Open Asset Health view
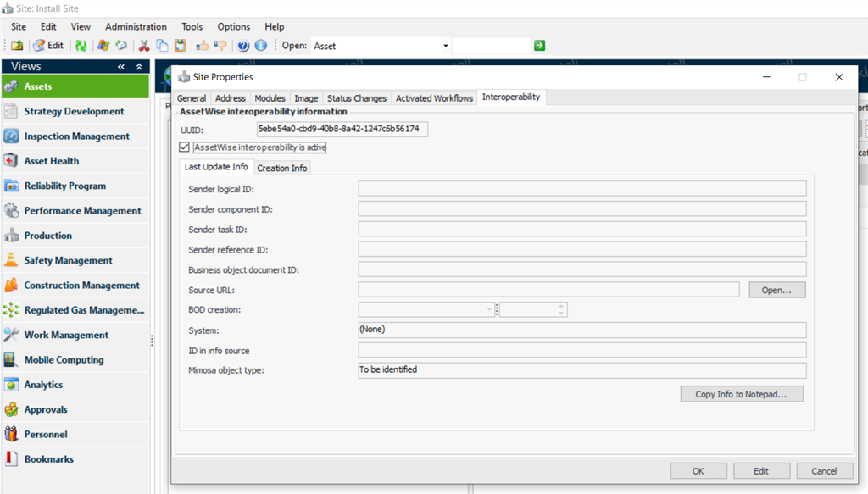Viewport: 868px width, 494px height. [x=75, y=161]
